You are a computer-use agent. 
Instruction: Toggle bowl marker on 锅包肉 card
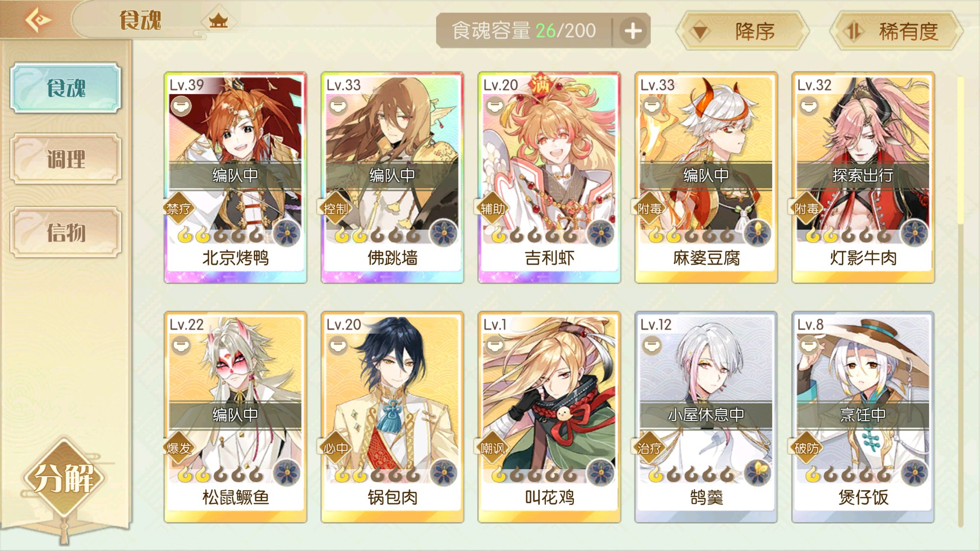pyautogui.click(x=338, y=346)
